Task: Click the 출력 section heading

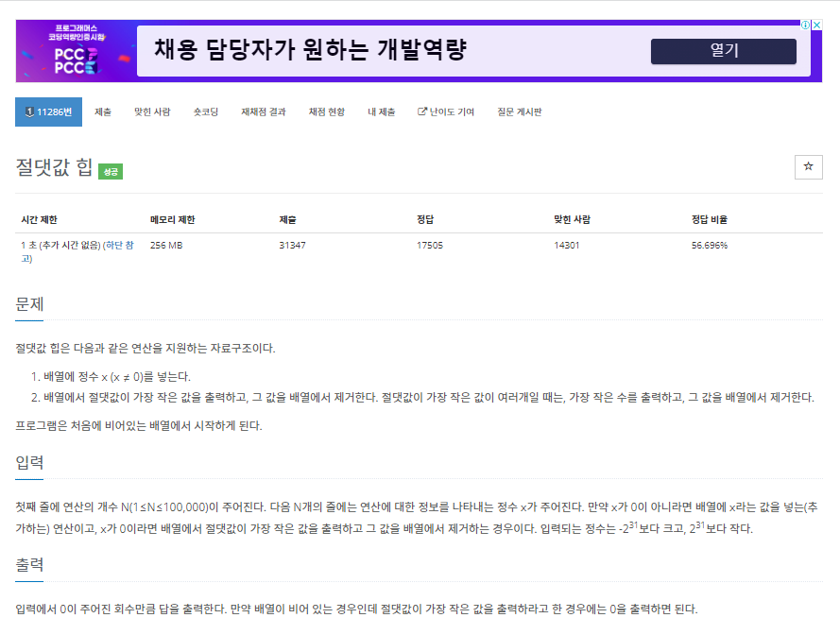Action: (x=29, y=565)
